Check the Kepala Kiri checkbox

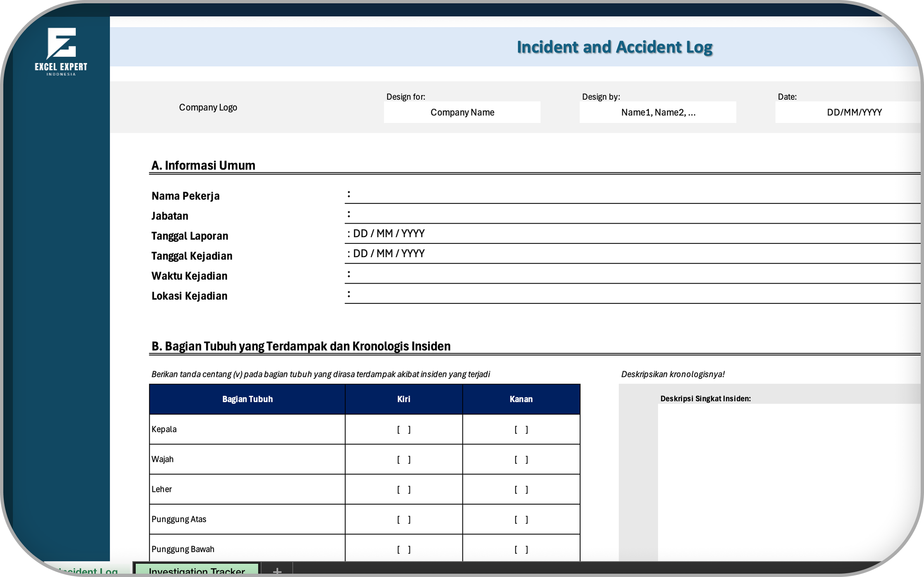(x=404, y=429)
